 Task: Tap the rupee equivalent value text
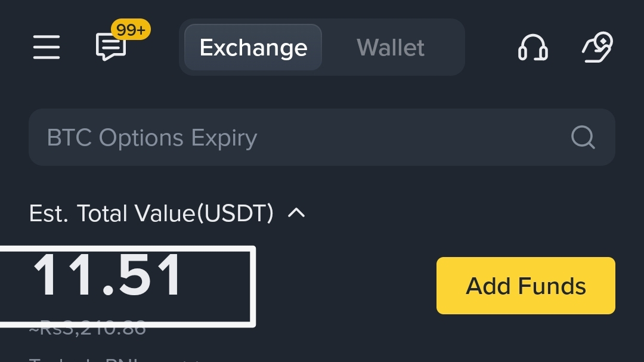point(88,328)
